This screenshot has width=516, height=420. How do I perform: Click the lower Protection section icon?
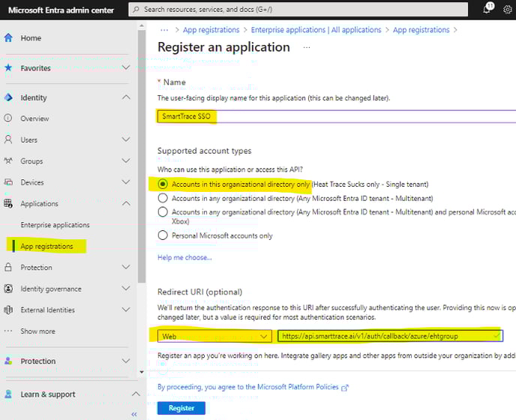click(x=8, y=361)
